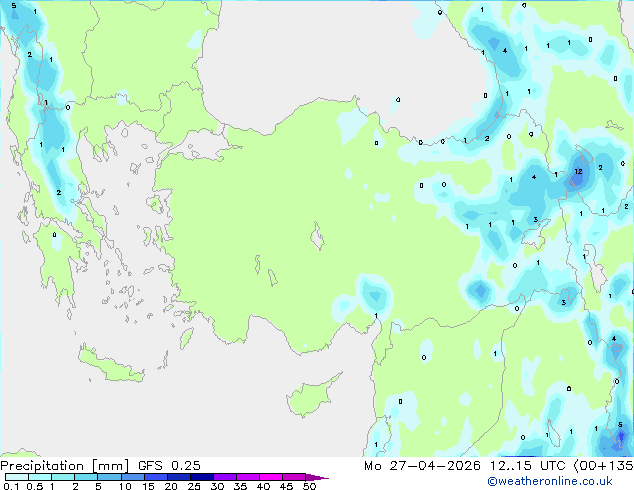634x490 pixels.
Task: Pick the 15–20 mm legend color swatch
Action: pos(155,477)
